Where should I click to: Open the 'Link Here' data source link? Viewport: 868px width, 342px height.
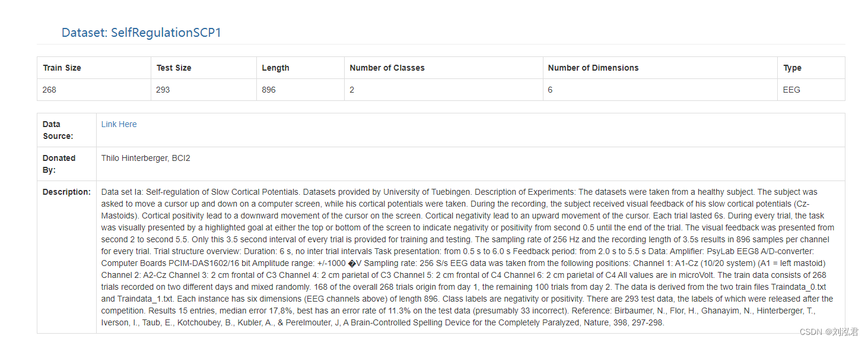(119, 124)
